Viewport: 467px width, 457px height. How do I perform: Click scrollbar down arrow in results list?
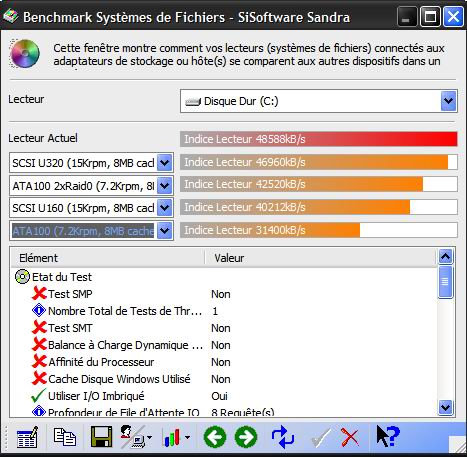coord(446,407)
